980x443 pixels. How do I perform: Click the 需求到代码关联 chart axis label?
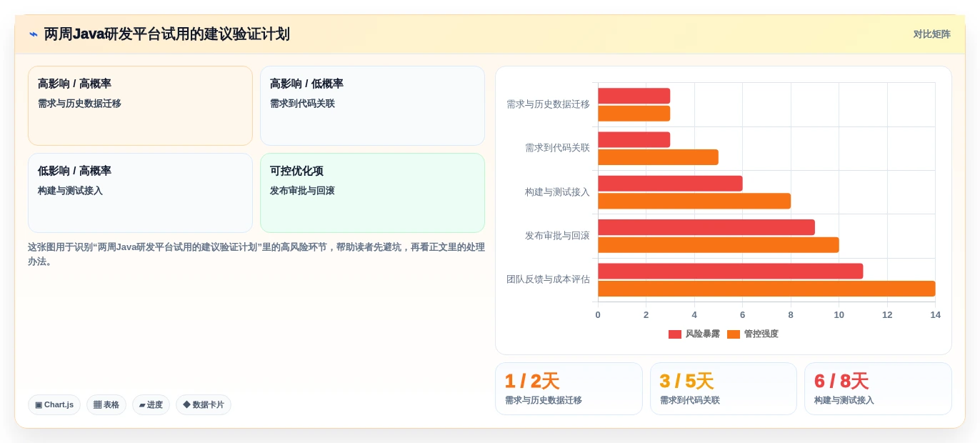[x=557, y=148]
